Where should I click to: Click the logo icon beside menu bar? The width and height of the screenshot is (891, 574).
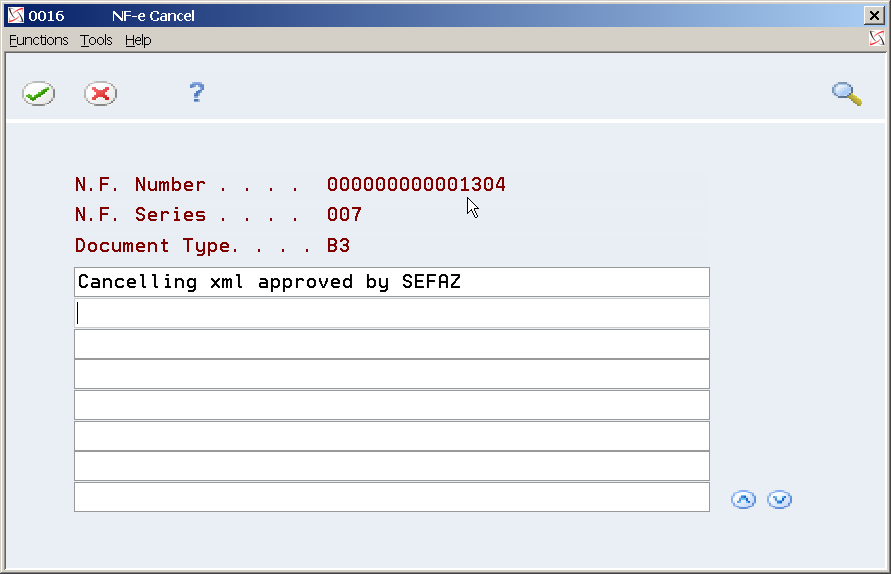877,39
